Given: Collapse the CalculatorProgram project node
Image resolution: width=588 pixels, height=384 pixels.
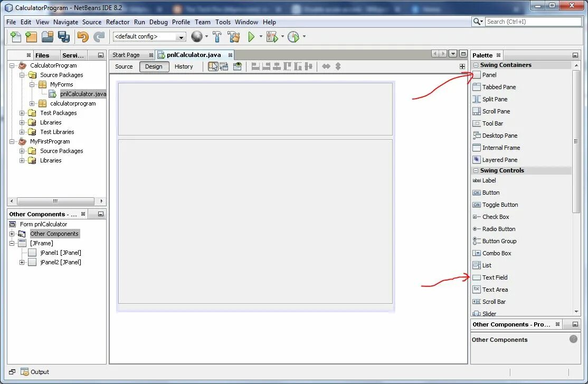Looking at the screenshot, I should (12, 65).
